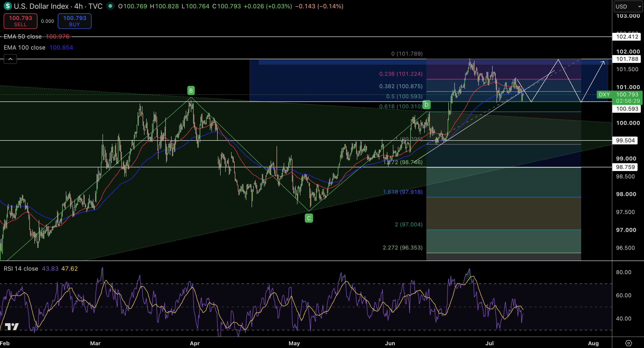The image size is (644, 348).
Task: Select the 0 (101.789) Fibonacci level label
Action: pos(407,53)
